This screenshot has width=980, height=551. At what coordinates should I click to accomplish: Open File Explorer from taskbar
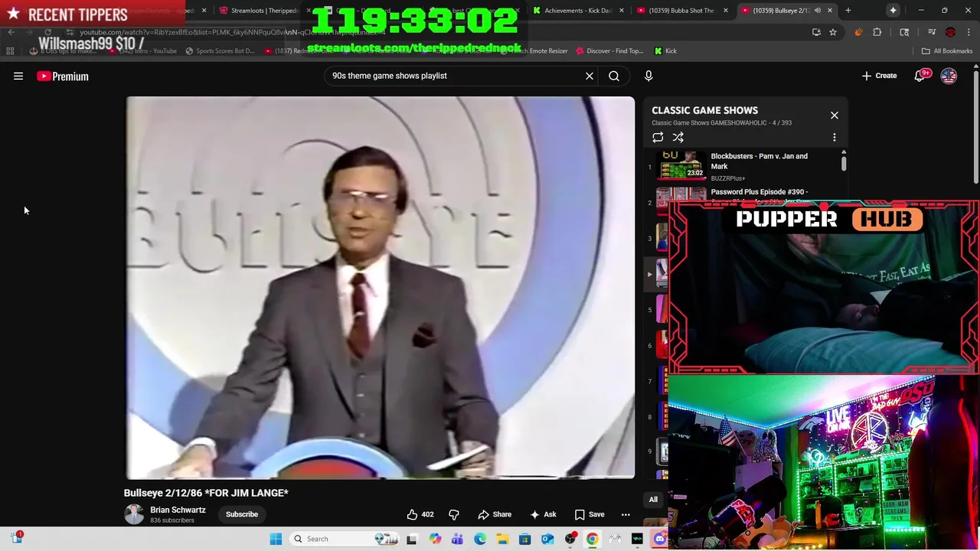point(502,539)
